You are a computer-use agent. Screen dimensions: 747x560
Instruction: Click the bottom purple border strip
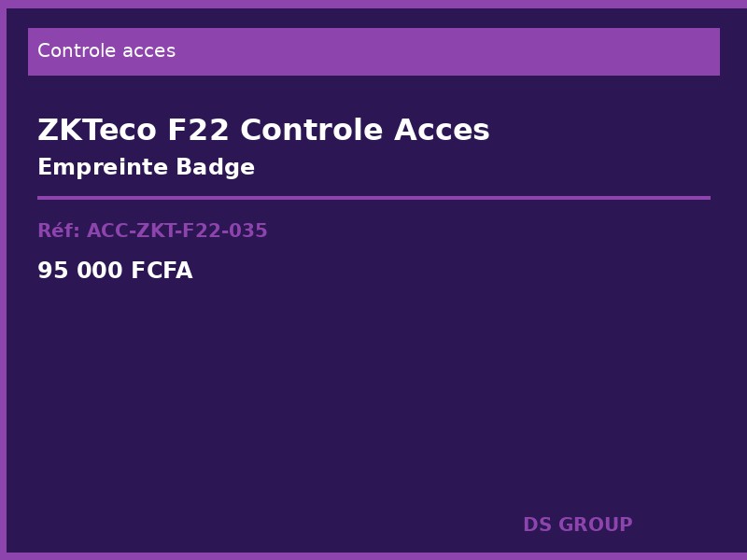point(373,556)
